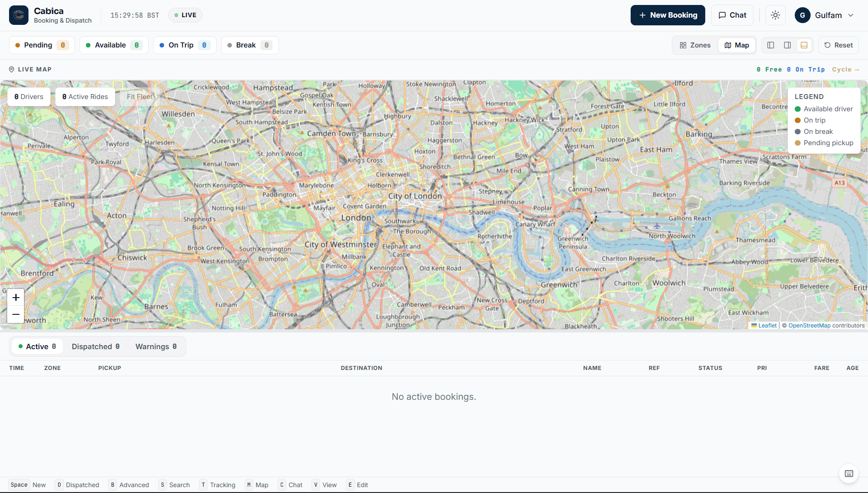Click the NAME column header

coord(592,368)
